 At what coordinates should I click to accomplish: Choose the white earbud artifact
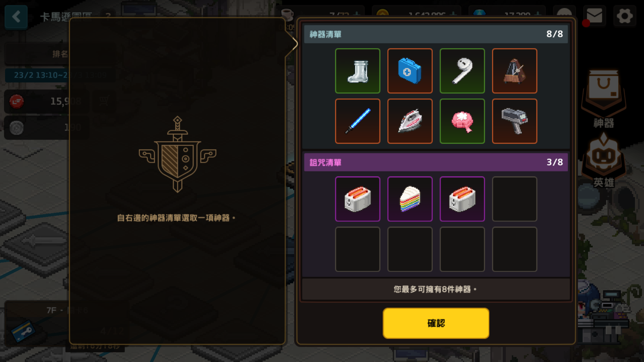point(462,71)
